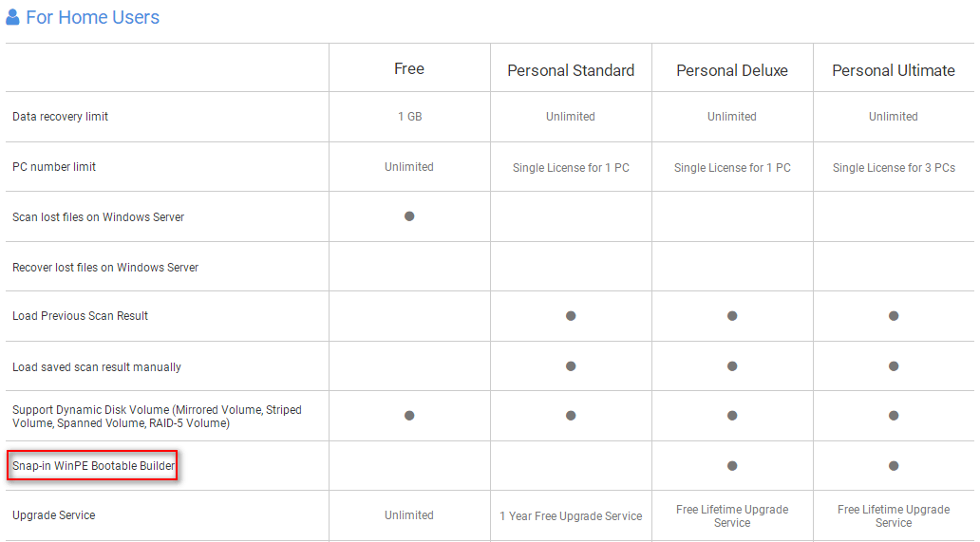Click the Data recovery limit row label

click(60, 117)
